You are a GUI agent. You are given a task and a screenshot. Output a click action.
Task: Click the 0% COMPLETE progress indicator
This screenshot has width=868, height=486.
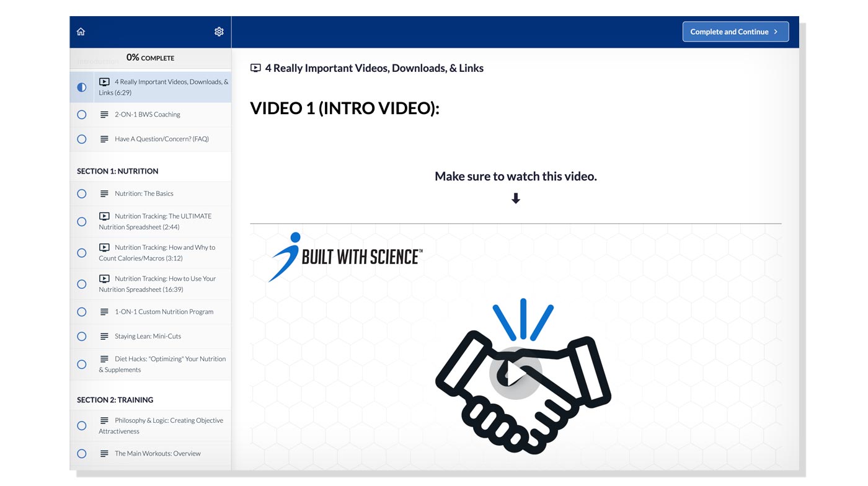pyautogui.click(x=150, y=58)
